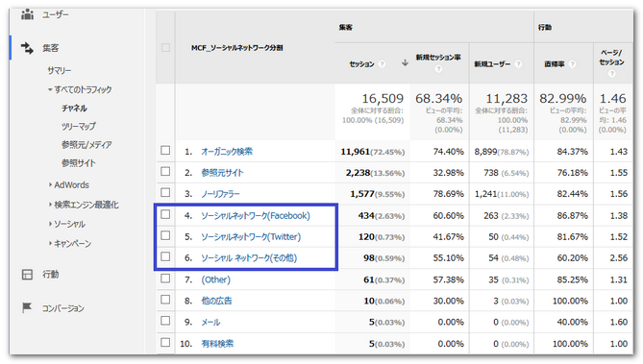This screenshot has height=364, width=643.
Task: Open the メール channel link
Action: (x=210, y=322)
